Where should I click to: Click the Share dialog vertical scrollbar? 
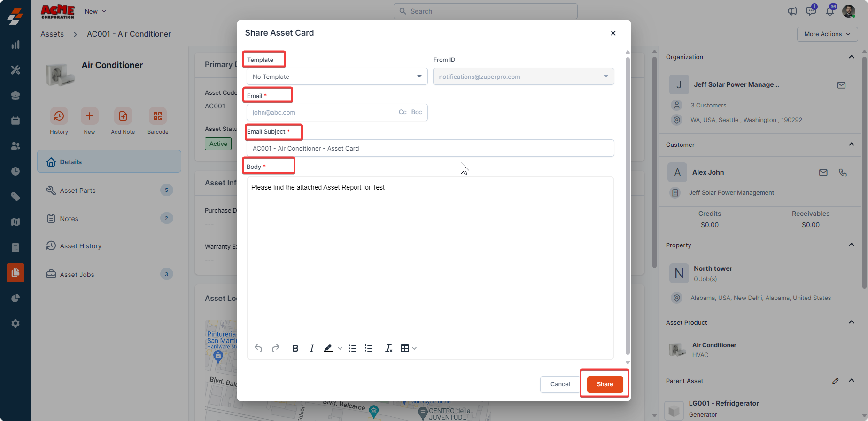coord(628,206)
